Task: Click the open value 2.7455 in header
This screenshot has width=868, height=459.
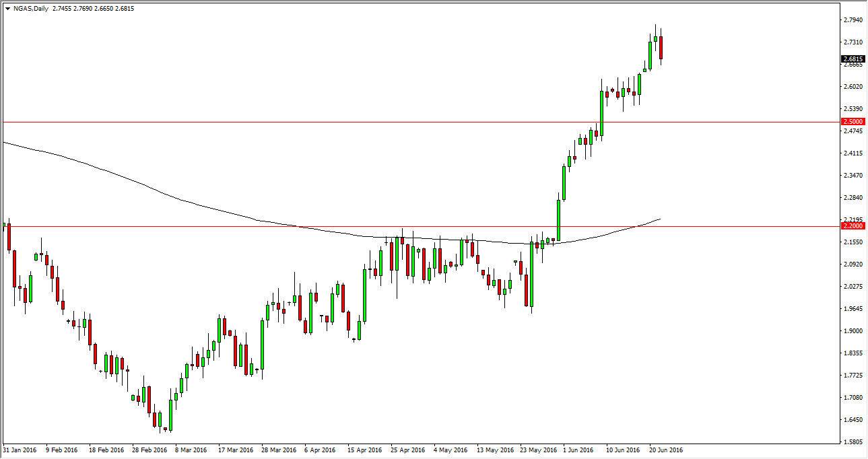Action: [x=61, y=9]
